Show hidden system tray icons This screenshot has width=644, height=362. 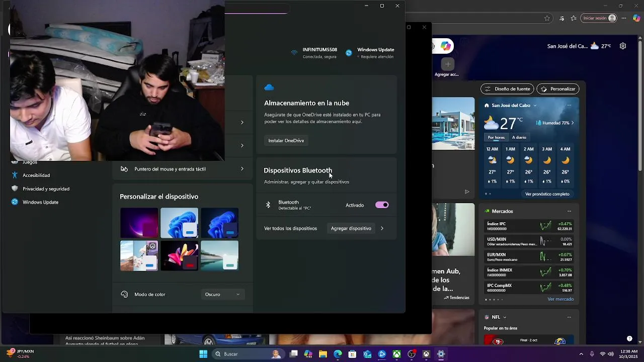581,354
